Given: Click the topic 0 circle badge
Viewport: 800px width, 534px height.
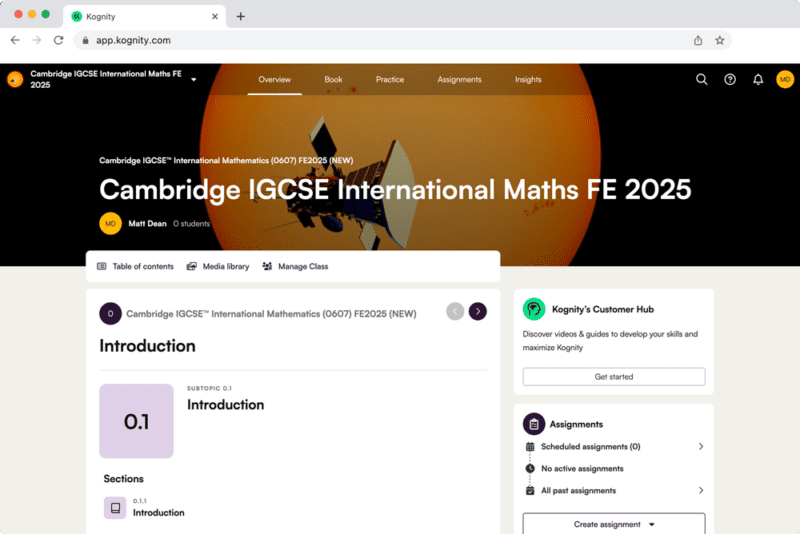Looking at the screenshot, I should pos(110,314).
